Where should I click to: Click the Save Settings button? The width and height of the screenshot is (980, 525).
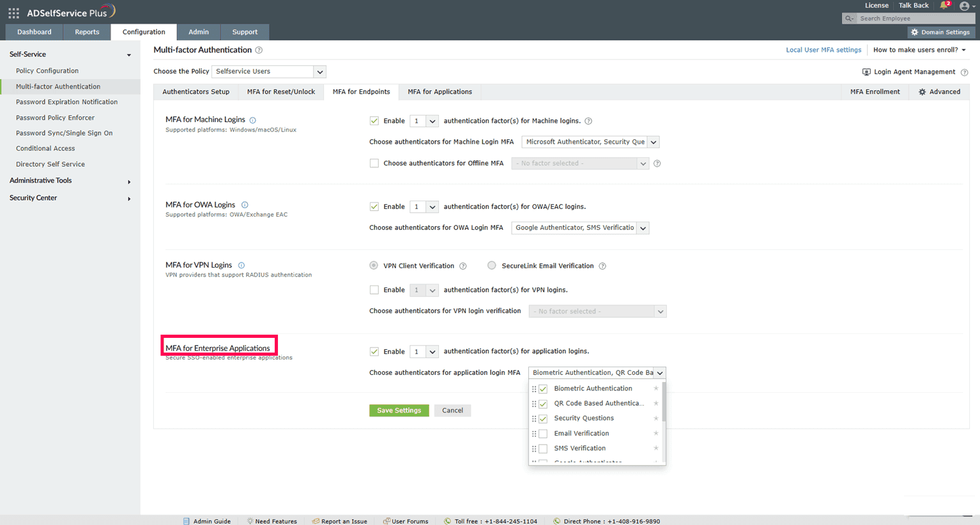pos(399,411)
